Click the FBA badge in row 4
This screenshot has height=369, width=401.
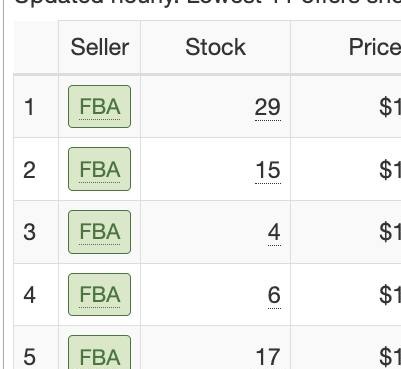pyautogui.click(x=99, y=295)
